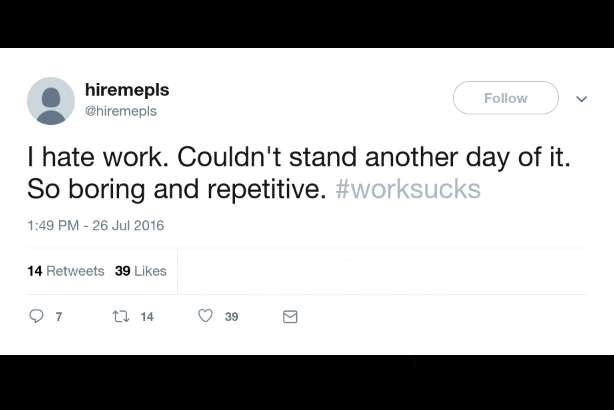View the 39 Likes list
614x410 pixels.
pyautogui.click(x=141, y=271)
